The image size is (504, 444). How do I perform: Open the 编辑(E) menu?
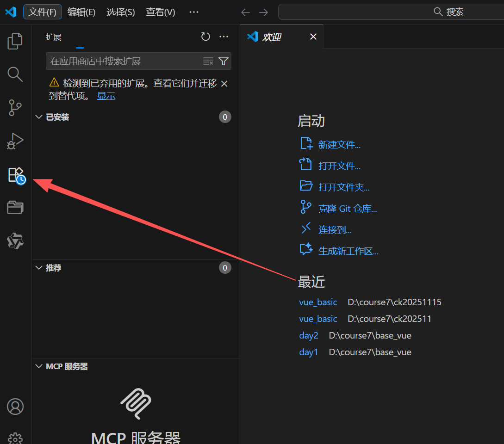click(x=81, y=12)
